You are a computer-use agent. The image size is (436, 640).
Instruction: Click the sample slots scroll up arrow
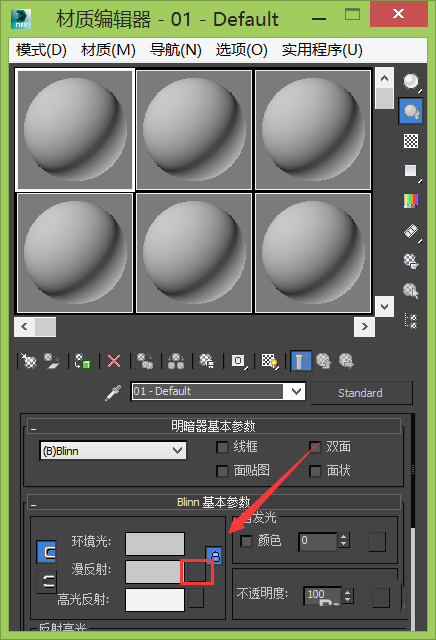(x=384, y=78)
